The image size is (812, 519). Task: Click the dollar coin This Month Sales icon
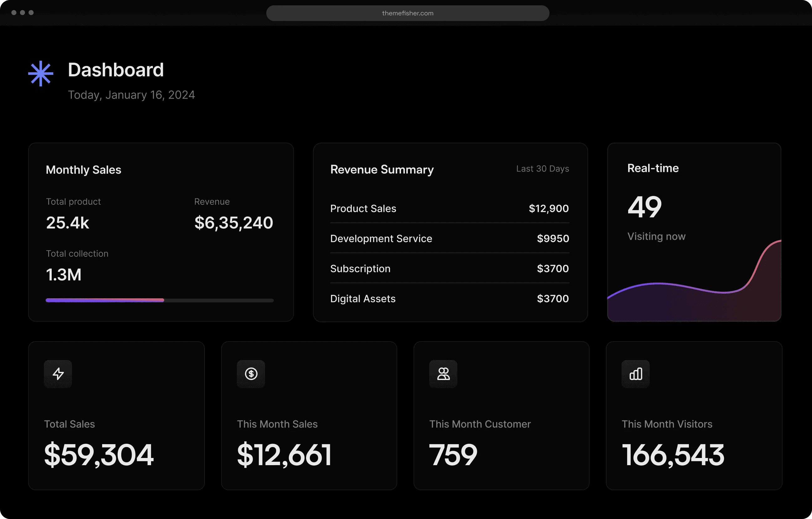251,374
